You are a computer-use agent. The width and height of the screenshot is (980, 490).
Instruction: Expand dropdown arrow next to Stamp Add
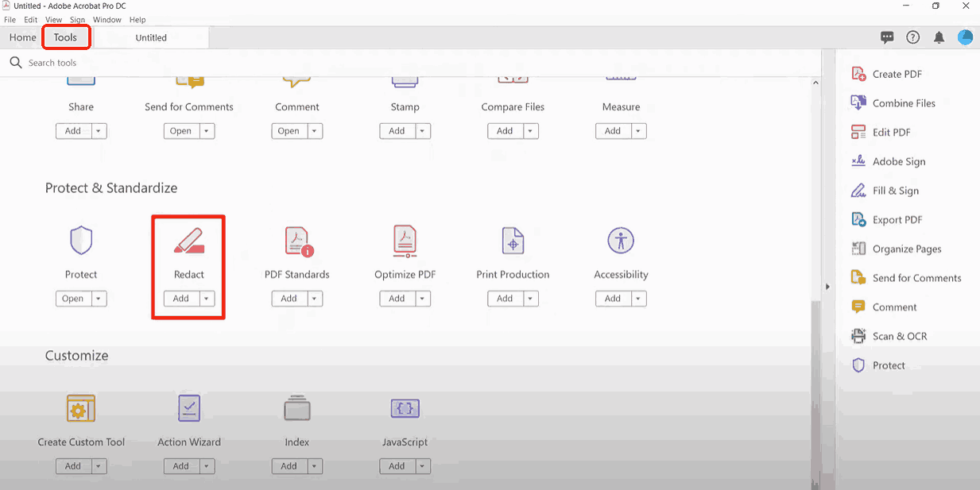point(423,131)
